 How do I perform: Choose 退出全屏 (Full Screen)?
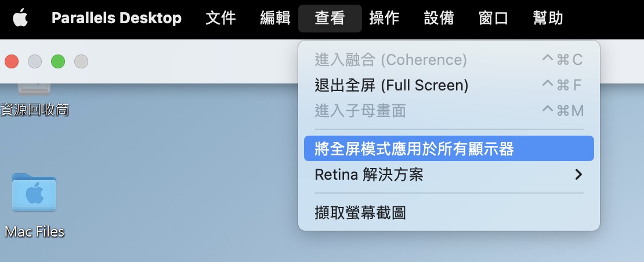click(x=449, y=85)
